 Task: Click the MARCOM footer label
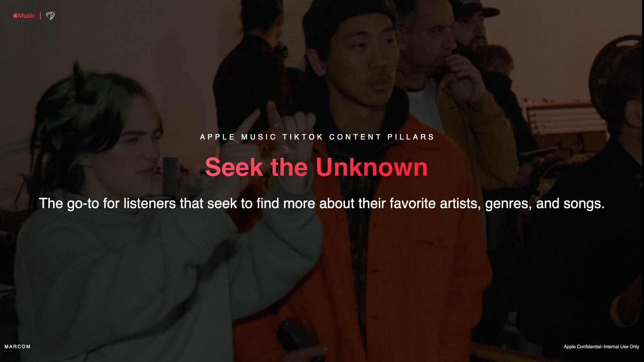[x=17, y=347]
